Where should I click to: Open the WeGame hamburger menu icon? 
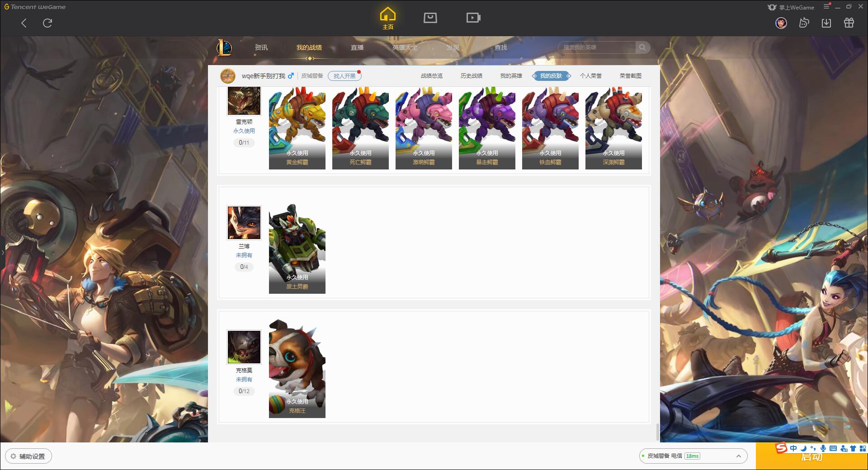(826, 6)
